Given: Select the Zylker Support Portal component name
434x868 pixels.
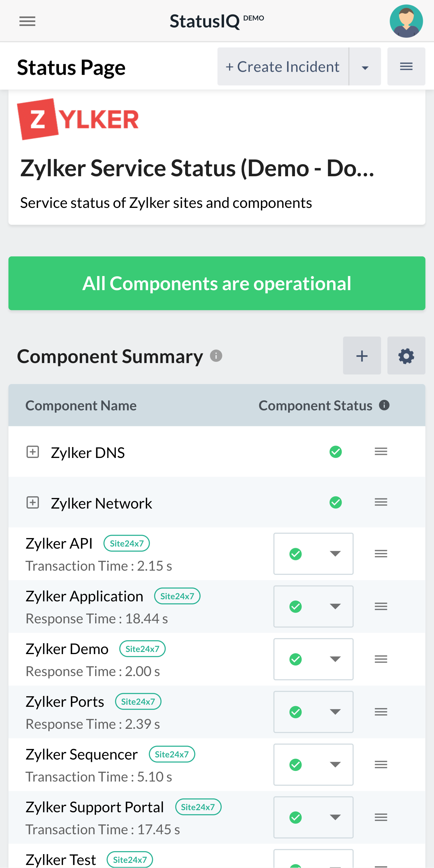Looking at the screenshot, I should tap(95, 807).
